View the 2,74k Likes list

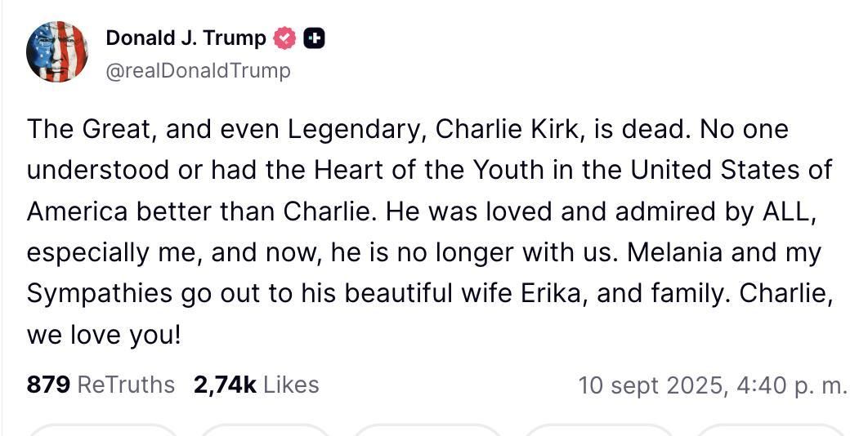[x=256, y=385]
